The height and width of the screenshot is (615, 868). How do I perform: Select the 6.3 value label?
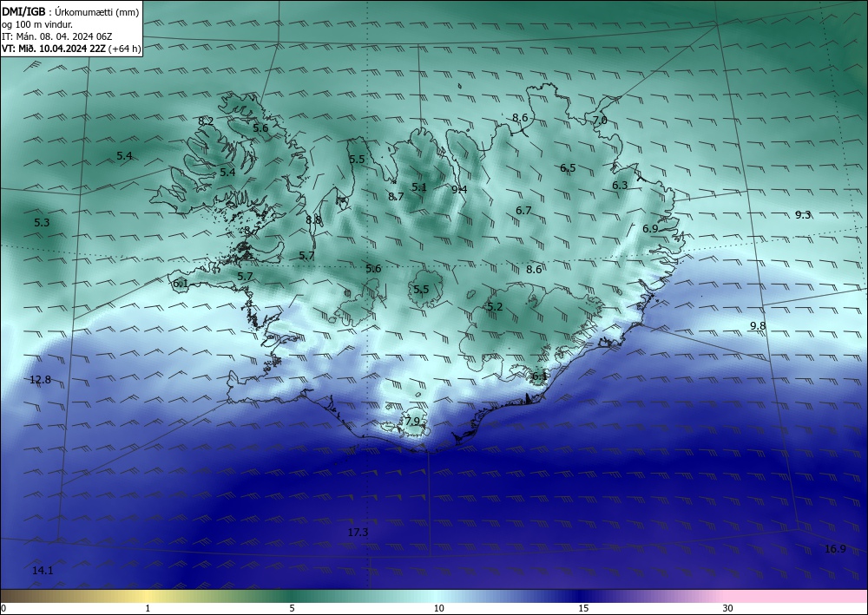click(x=620, y=186)
